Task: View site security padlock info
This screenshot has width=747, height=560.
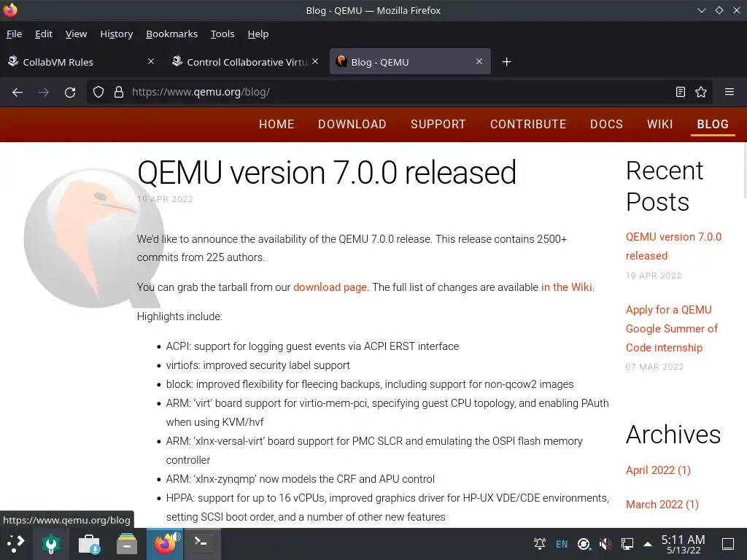Action: (x=119, y=92)
